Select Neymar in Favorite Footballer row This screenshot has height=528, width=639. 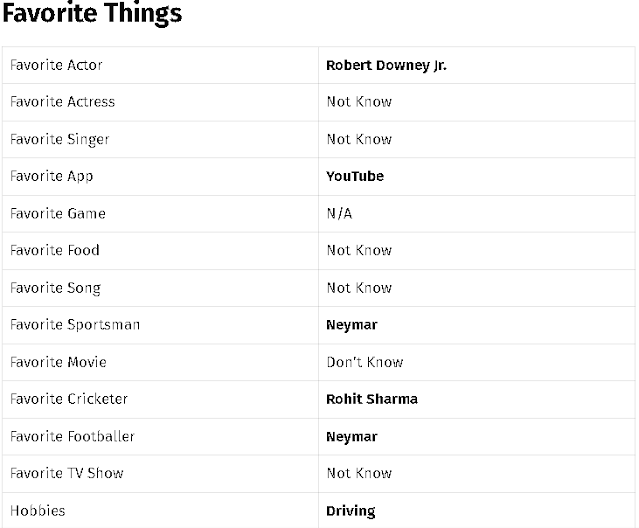(352, 437)
